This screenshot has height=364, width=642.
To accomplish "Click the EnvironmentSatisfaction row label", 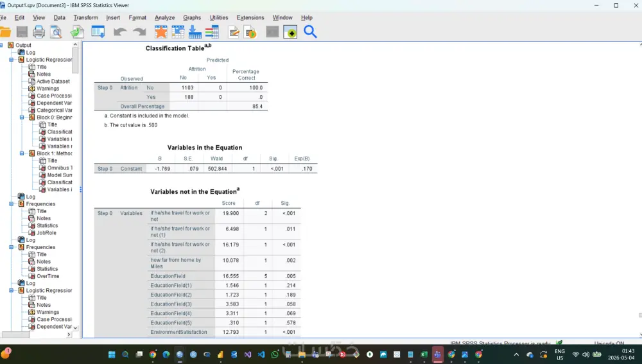I will [178, 332].
